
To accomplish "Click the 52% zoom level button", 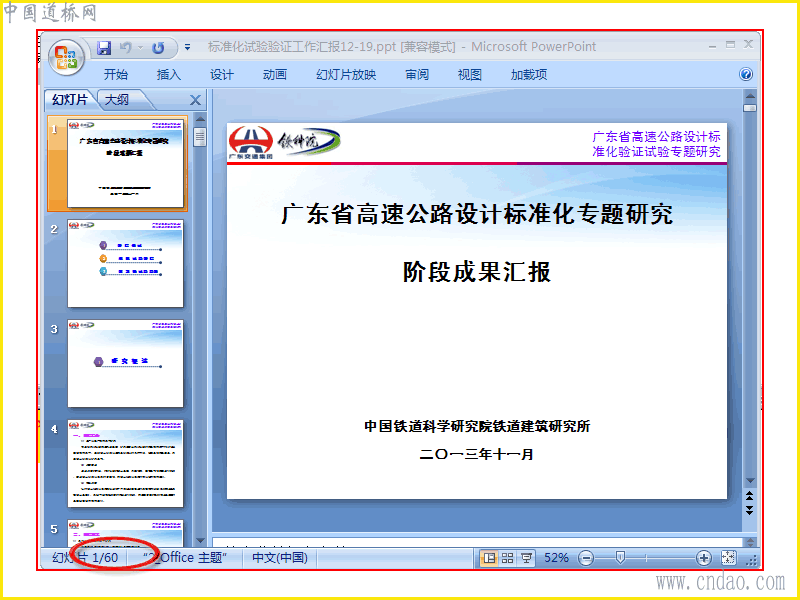I will point(556,558).
